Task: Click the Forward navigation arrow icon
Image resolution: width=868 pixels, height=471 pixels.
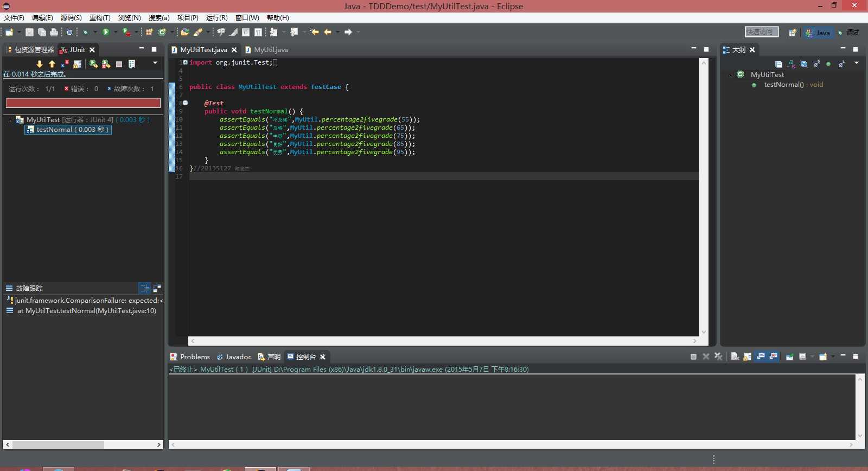Action: pyautogui.click(x=348, y=32)
